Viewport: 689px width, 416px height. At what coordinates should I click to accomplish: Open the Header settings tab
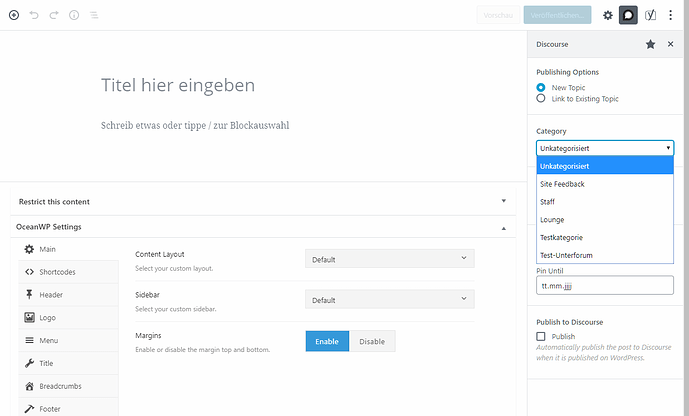click(69, 295)
